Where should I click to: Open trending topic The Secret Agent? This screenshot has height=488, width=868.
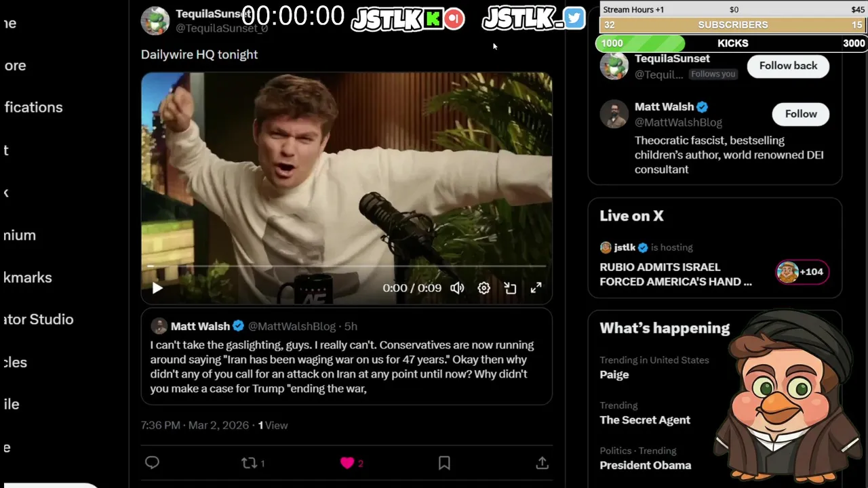(x=645, y=420)
